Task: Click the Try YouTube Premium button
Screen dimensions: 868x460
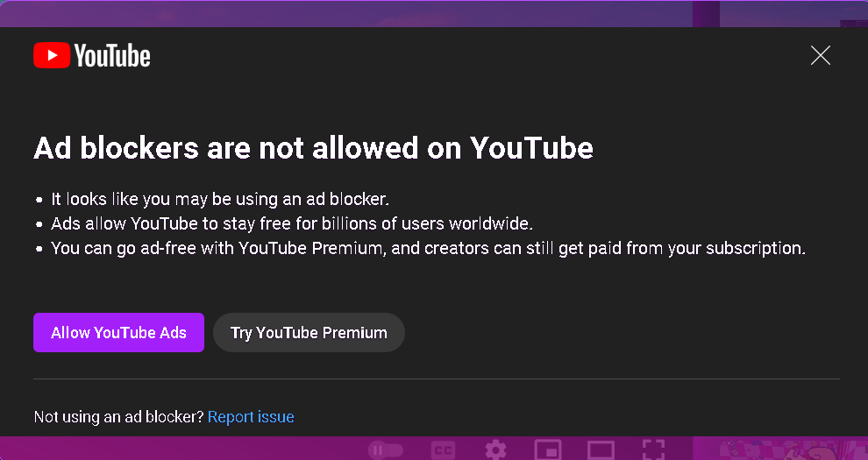Action: point(309,332)
